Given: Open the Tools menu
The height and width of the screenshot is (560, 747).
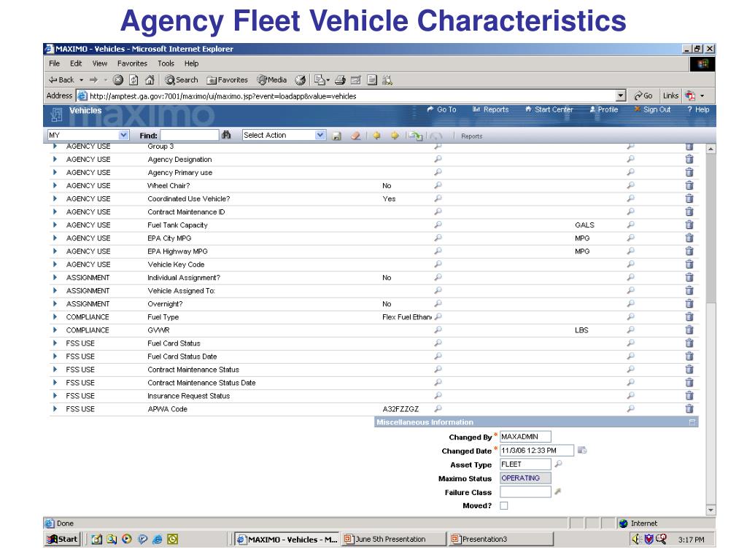Looking at the screenshot, I should (166, 63).
